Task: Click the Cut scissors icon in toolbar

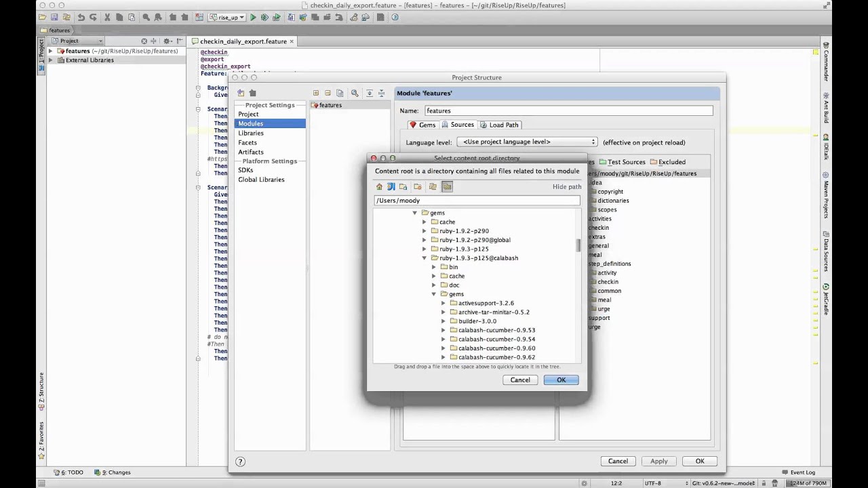Action: [x=107, y=17]
